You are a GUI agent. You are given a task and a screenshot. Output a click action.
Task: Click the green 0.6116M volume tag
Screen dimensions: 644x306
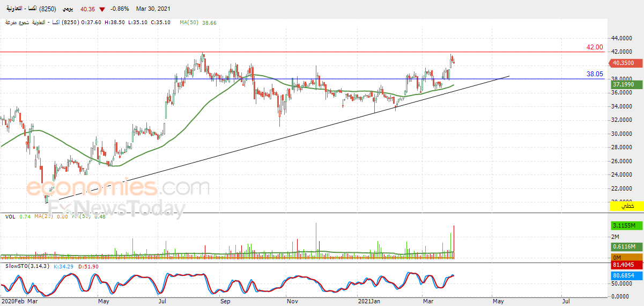click(626, 246)
